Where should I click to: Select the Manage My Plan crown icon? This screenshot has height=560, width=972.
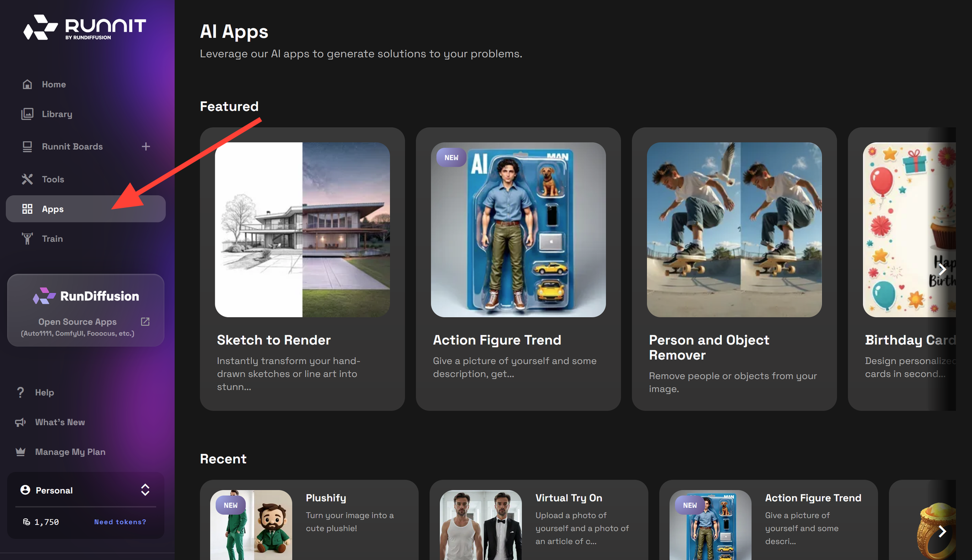[20, 451]
